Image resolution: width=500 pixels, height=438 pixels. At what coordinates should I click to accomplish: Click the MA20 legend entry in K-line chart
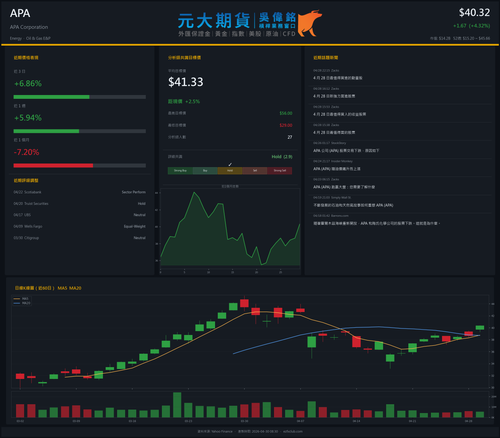tap(22, 303)
